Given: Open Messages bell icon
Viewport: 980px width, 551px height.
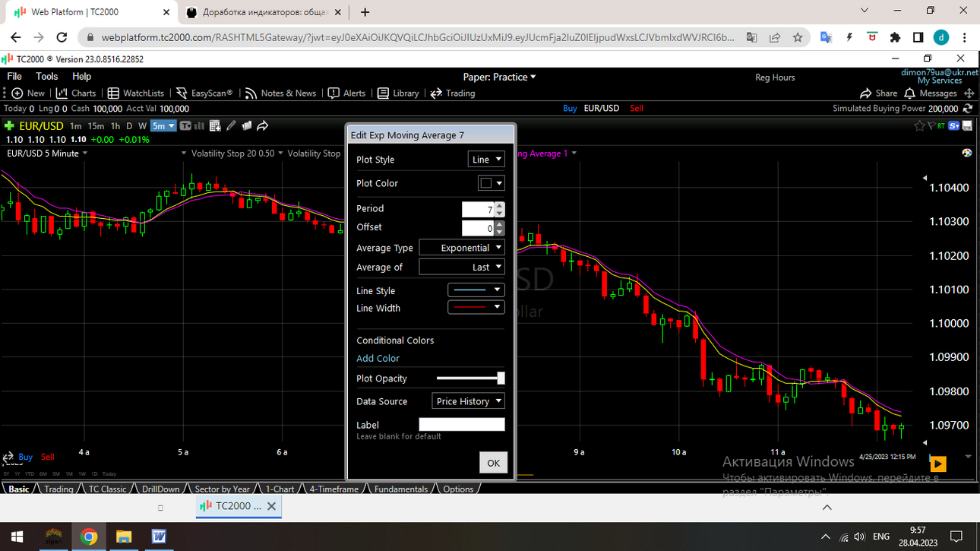Looking at the screenshot, I should coord(910,93).
